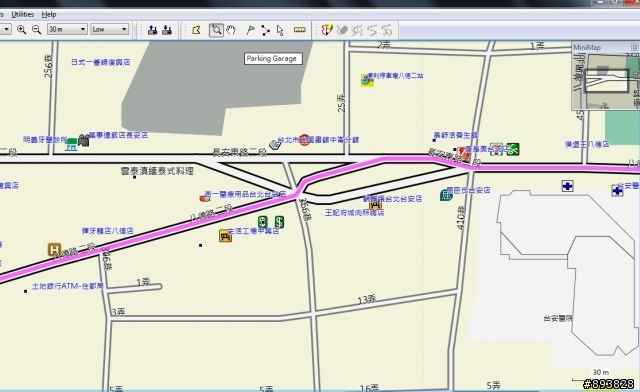Click the Zoom In magnifier icon
Image resolution: width=640 pixels, height=392 pixels.
tap(21, 30)
